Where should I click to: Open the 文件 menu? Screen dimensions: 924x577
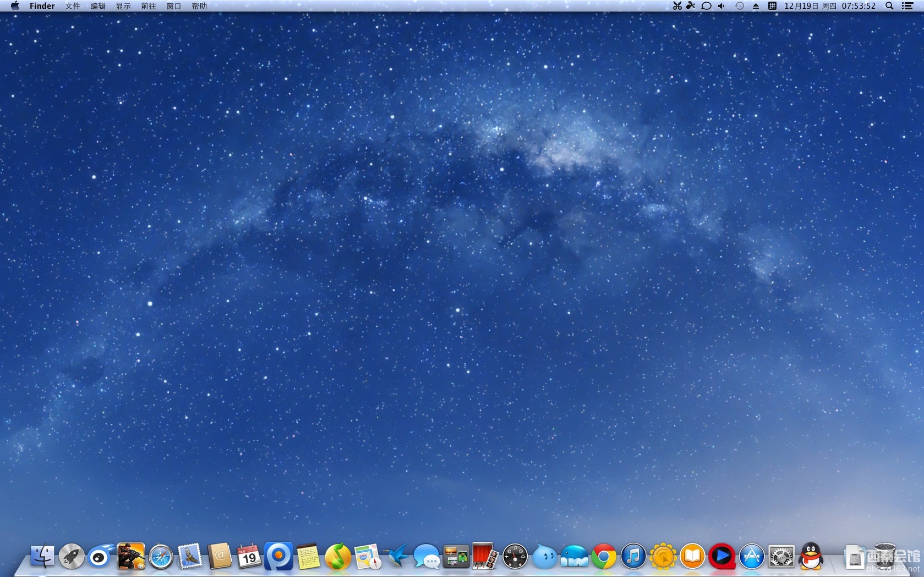click(x=72, y=6)
